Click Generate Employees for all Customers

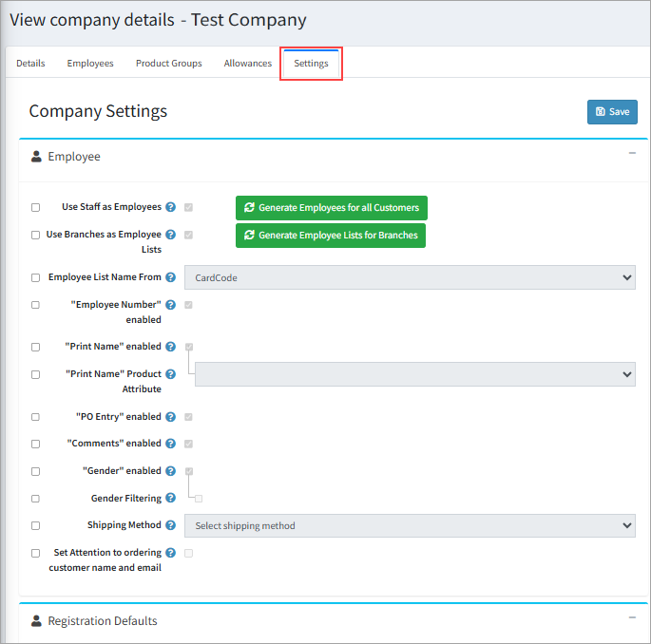pos(332,207)
